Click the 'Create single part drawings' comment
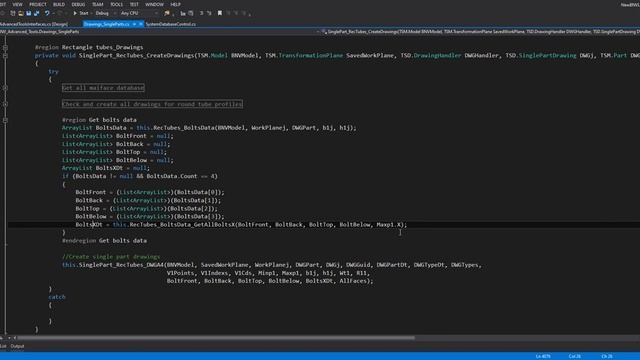Image resolution: width=640 pixels, height=360 pixels. [111, 257]
